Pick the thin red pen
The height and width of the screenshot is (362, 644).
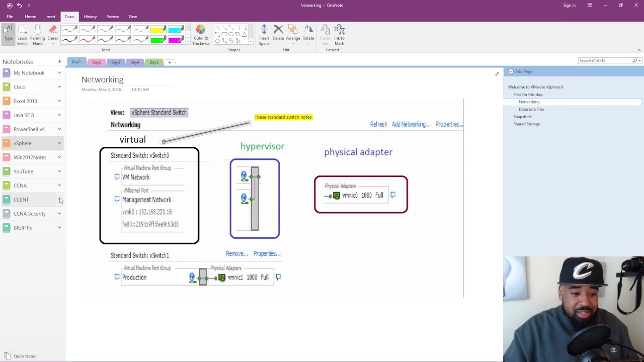(x=87, y=29)
